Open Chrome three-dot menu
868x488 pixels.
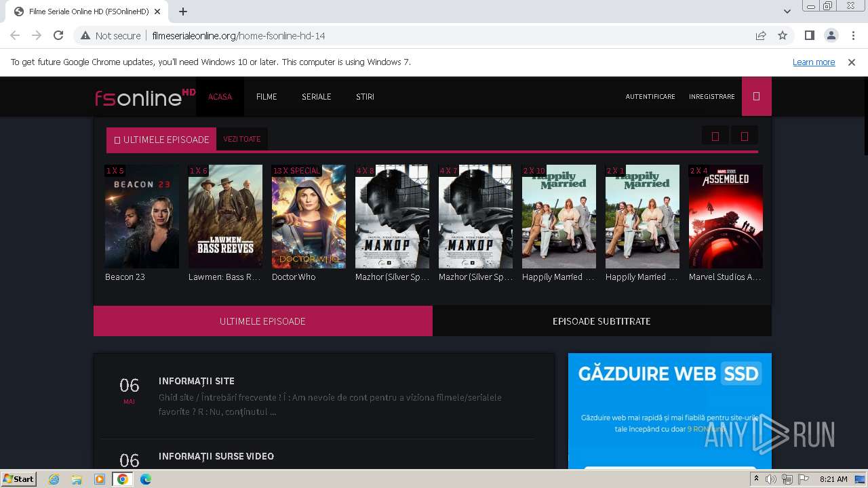853,35
